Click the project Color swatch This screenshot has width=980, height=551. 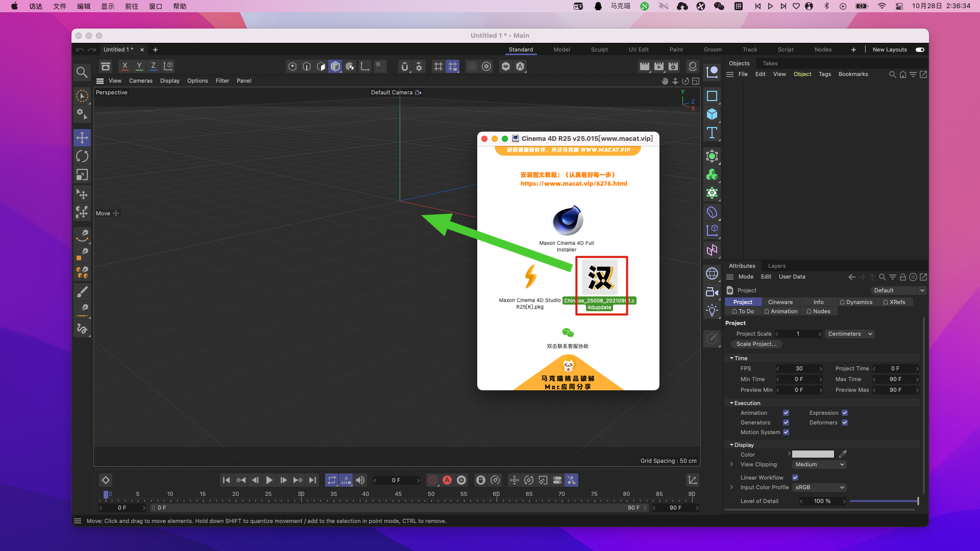point(813,454)
